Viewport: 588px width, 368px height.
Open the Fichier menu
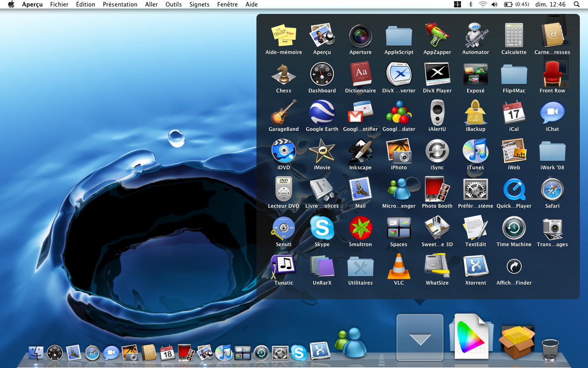[x=59, y=4]
